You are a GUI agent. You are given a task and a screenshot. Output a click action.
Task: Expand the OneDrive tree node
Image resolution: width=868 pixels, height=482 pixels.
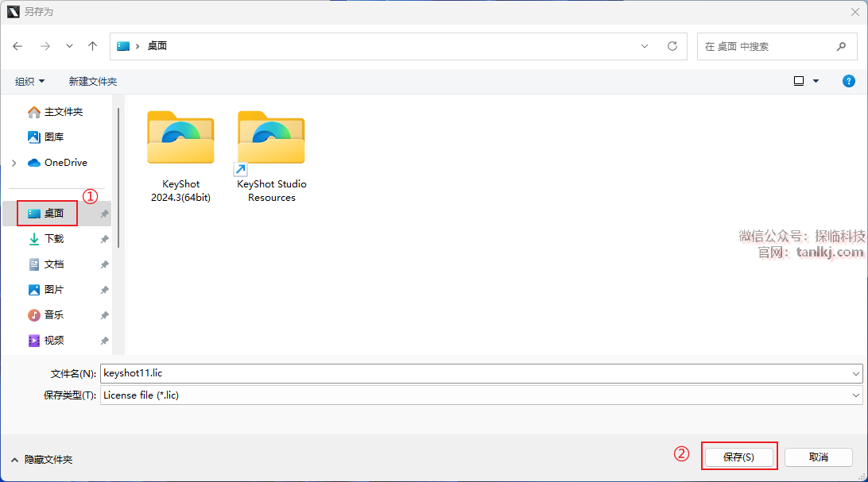pos(14,163)
